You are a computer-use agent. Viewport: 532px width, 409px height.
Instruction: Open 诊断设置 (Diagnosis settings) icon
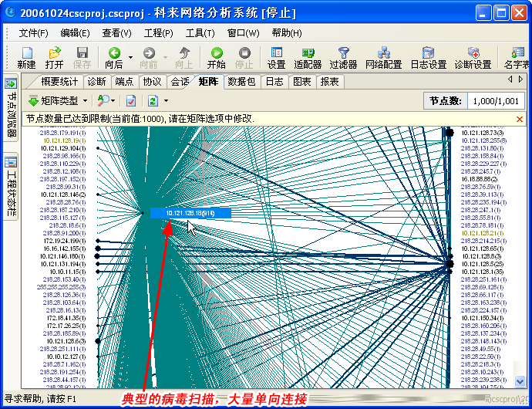(x=473, y=53)
